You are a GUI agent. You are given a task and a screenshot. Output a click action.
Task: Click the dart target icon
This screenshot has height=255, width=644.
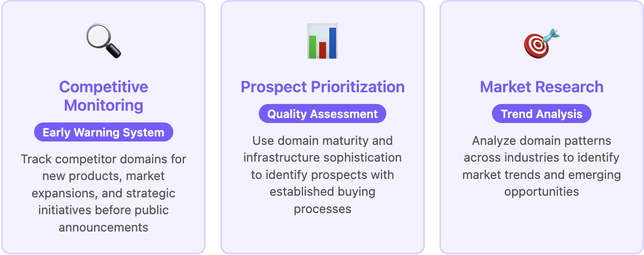(541, 43)
